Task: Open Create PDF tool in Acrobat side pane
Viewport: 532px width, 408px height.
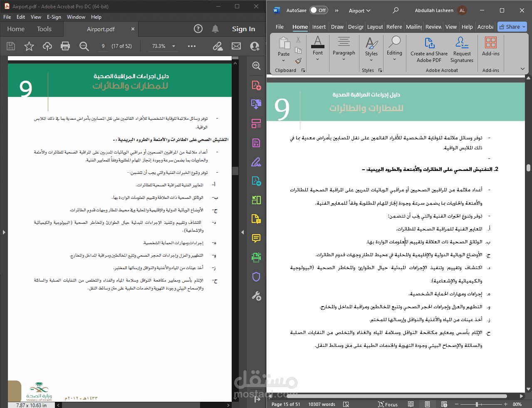Action: pos(256,85)
